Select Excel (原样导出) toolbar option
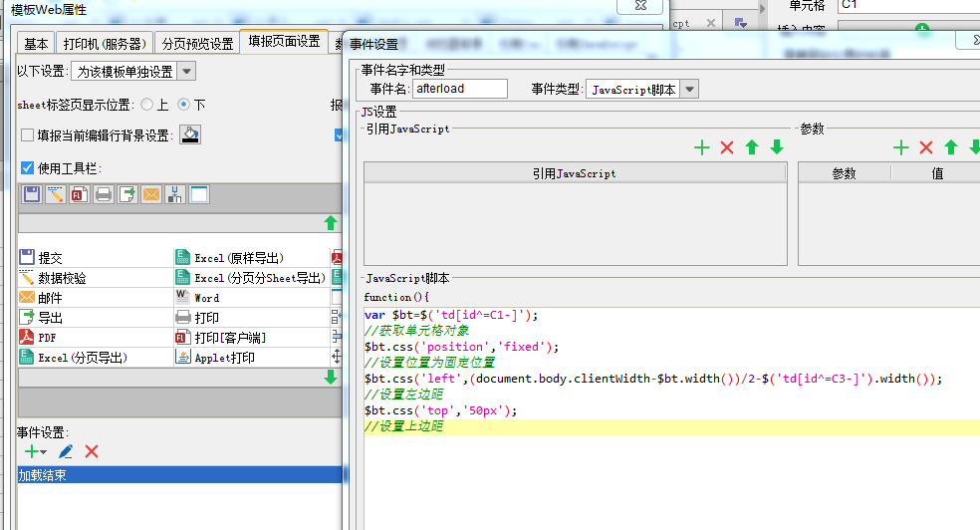 (x=251, y=257)
